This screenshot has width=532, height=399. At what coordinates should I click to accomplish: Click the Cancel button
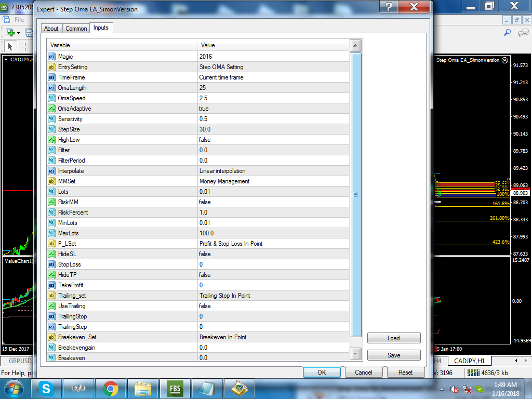point(363,372)
